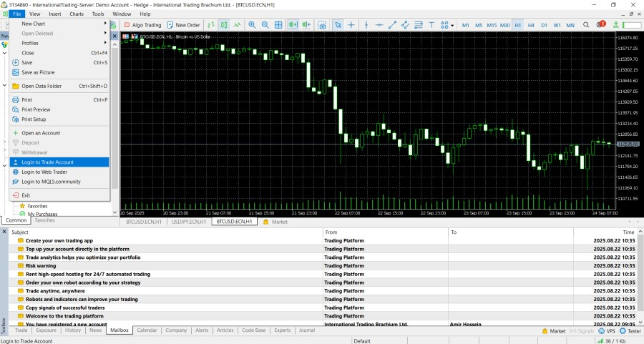Select the text label tool icon
The image size is (644, 344).
(431, 25)
